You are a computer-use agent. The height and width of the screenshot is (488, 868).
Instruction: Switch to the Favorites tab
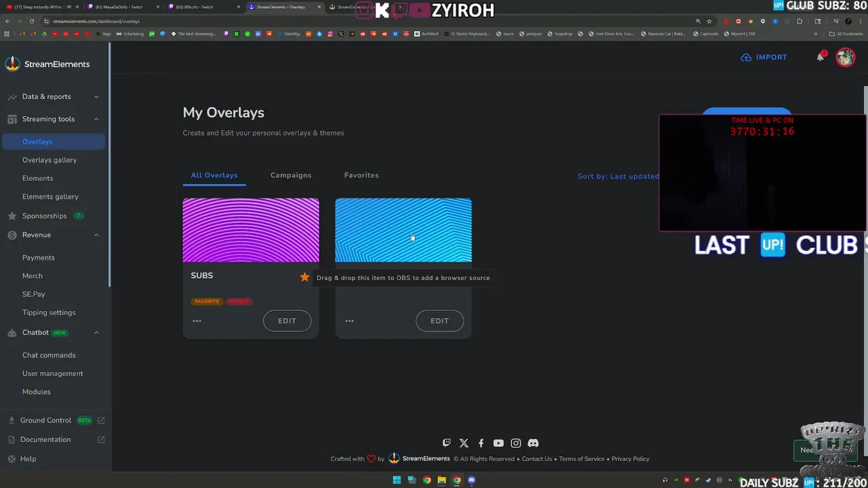pyautogui.click(x=361, y=175)
